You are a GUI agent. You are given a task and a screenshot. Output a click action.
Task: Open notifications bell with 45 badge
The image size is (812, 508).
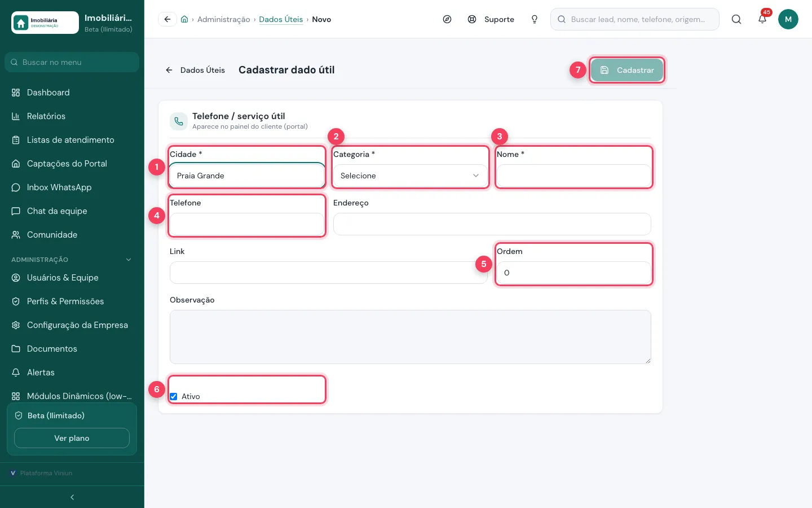click(762, 19)
